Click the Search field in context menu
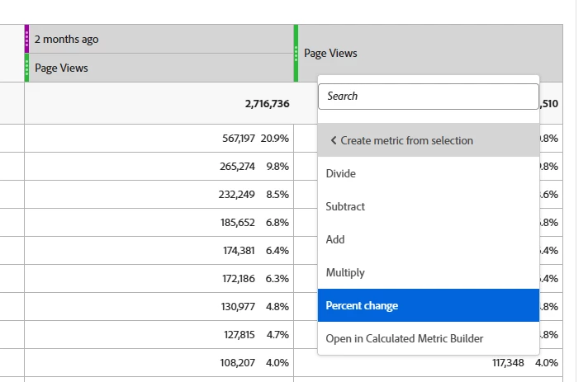Screen dimensions: 588x382 click(429, 97)
